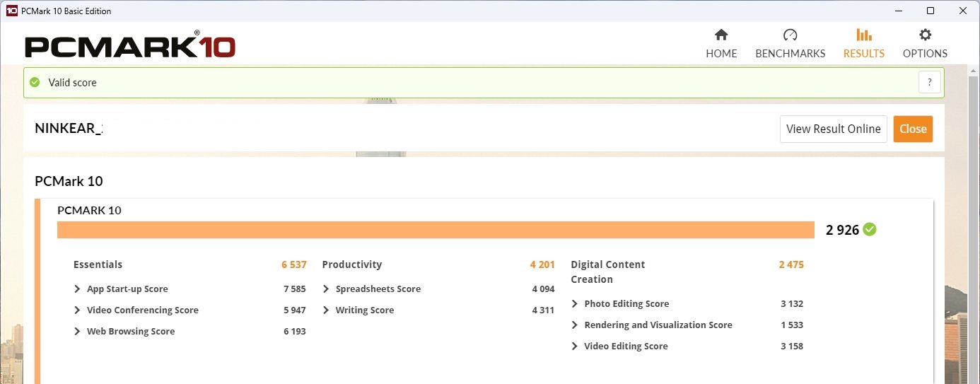The image size is (980, 384).
Task: Expand App Start-up Score details
Action: [77, 289]
